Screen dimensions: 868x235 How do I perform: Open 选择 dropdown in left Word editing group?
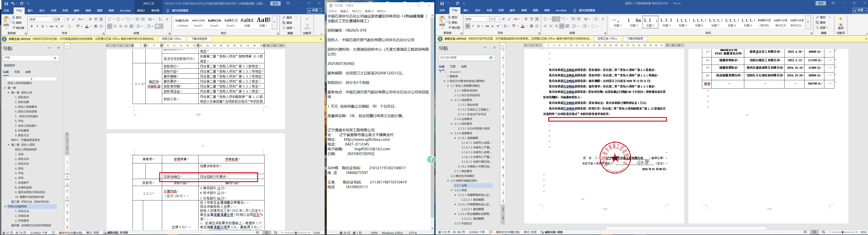[x=289, y=28]
